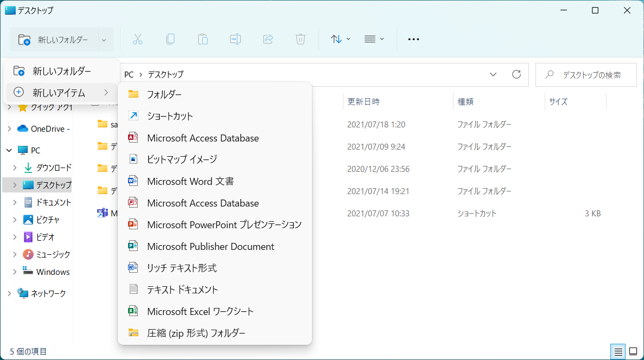This screenshot has height=360, width=644.
Task: Select ミュージック in the navigation pane
Action: [47, 254]
